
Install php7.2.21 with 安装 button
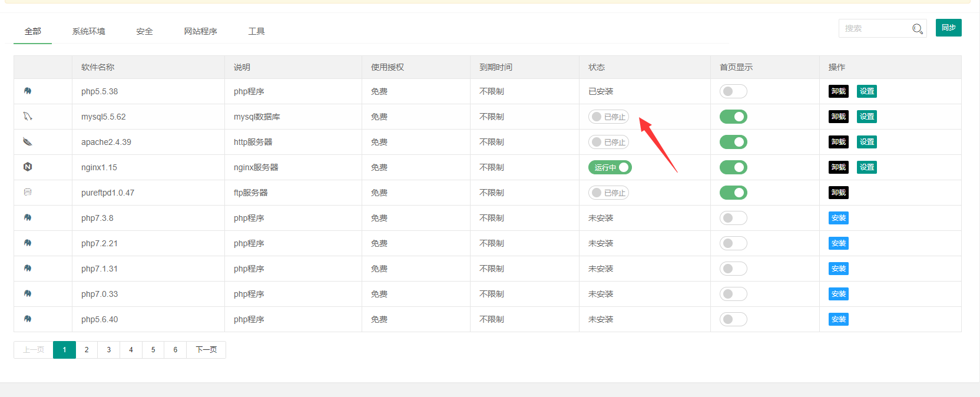point(839,243)
